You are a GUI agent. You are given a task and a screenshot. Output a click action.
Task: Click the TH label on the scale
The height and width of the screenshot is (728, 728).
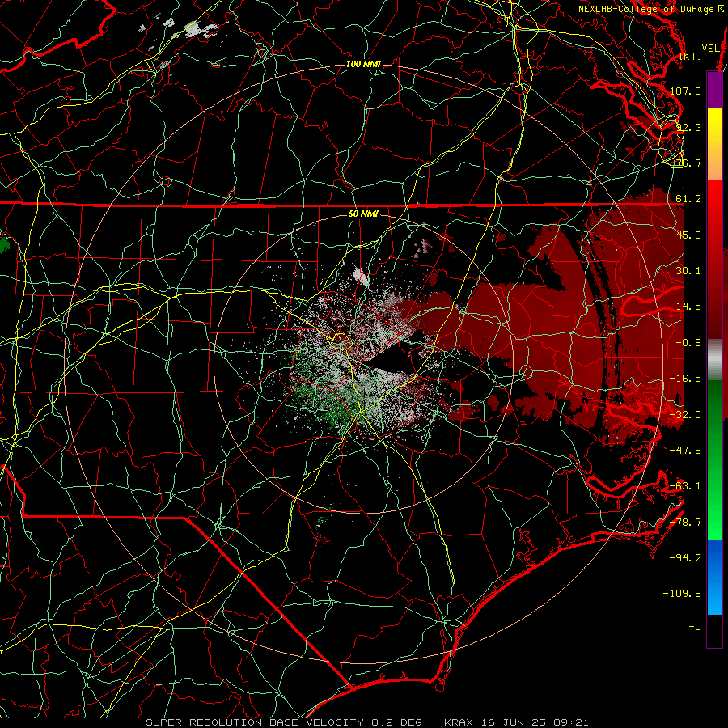[696, 630]
